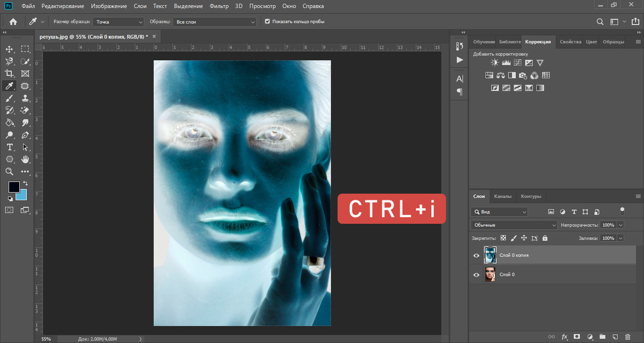
Task: Click the zoom level 55% field
Action: click(x=47, y=339)
